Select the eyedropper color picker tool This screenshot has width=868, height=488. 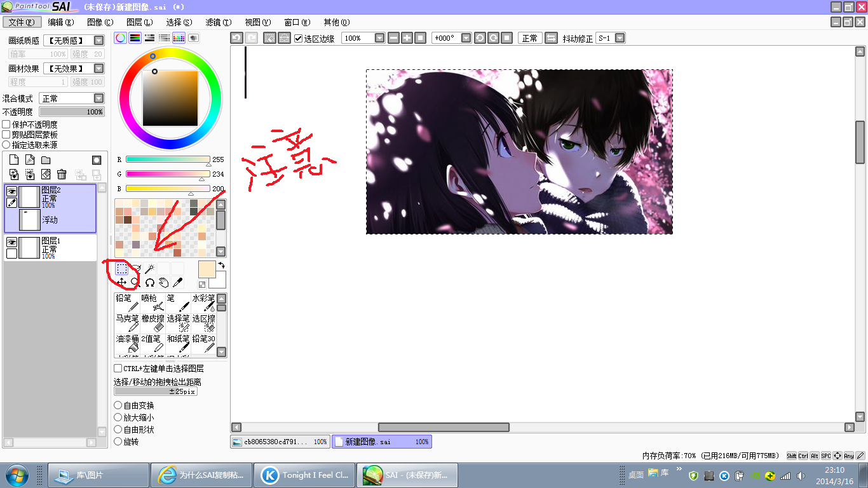[x=177, y=282]
